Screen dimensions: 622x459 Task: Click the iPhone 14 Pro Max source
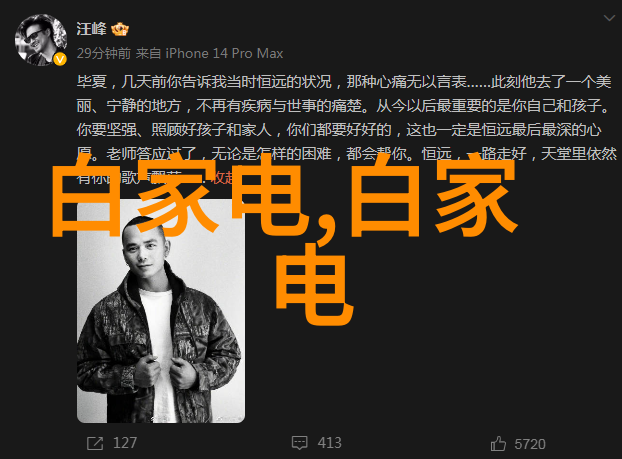(x=224, y=53)
